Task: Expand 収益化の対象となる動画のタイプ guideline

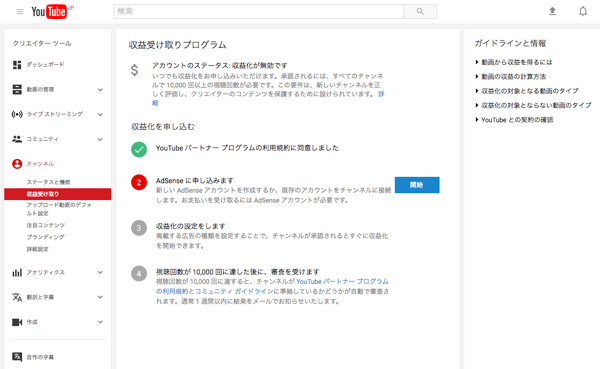Action: [x=527, y=91]
